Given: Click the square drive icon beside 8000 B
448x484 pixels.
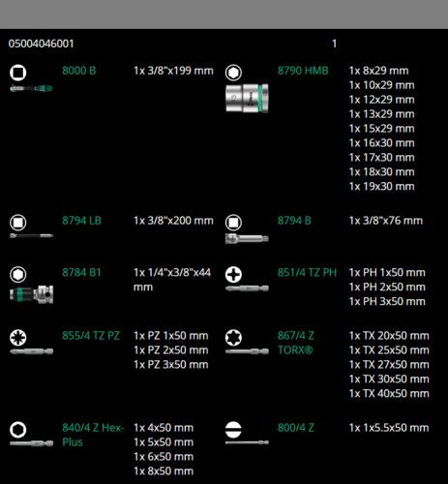Looking at the screenshot, I should (18, 73).
